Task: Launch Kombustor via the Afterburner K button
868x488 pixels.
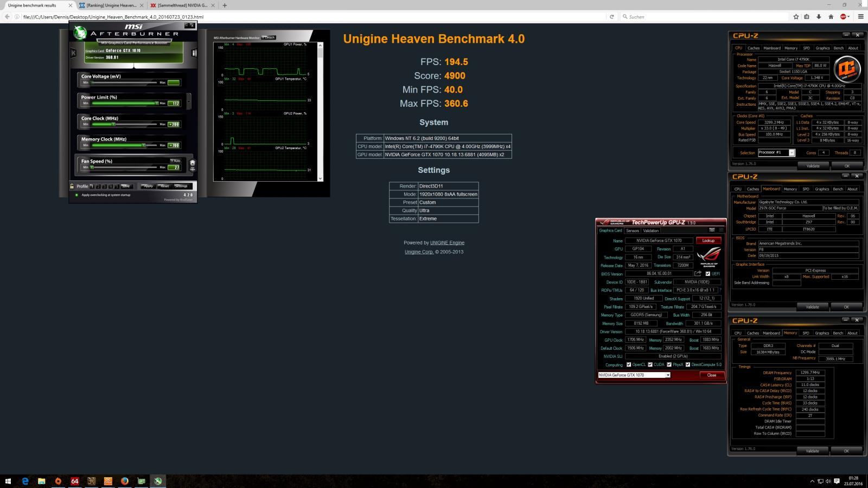Action: click(74, 53)
